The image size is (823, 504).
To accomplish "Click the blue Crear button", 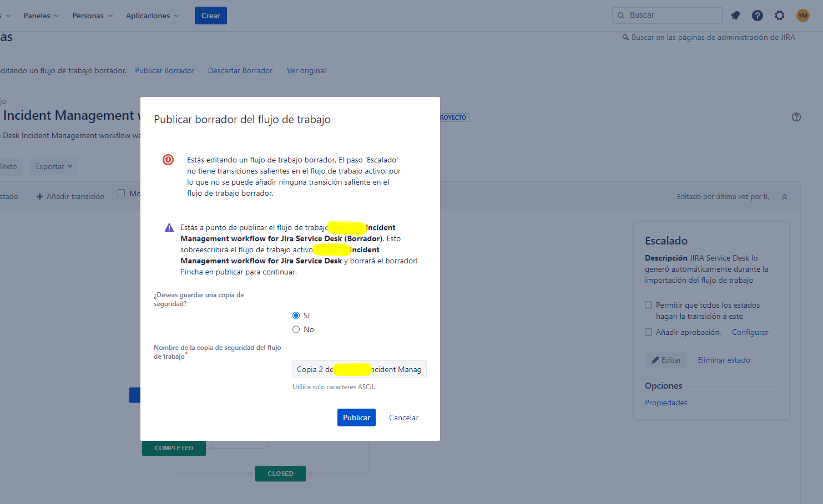I will [211, 16].
